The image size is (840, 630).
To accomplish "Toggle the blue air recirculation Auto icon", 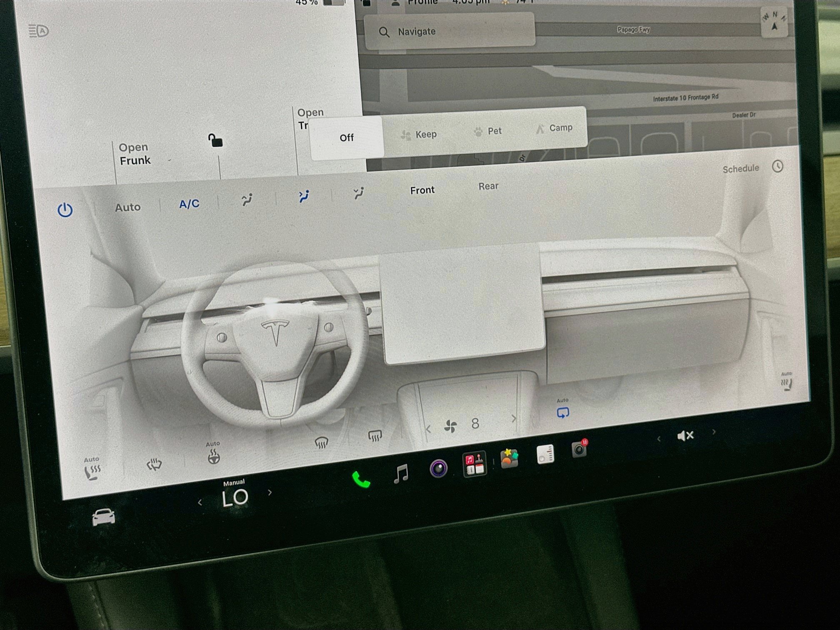I will pos(562,409).
